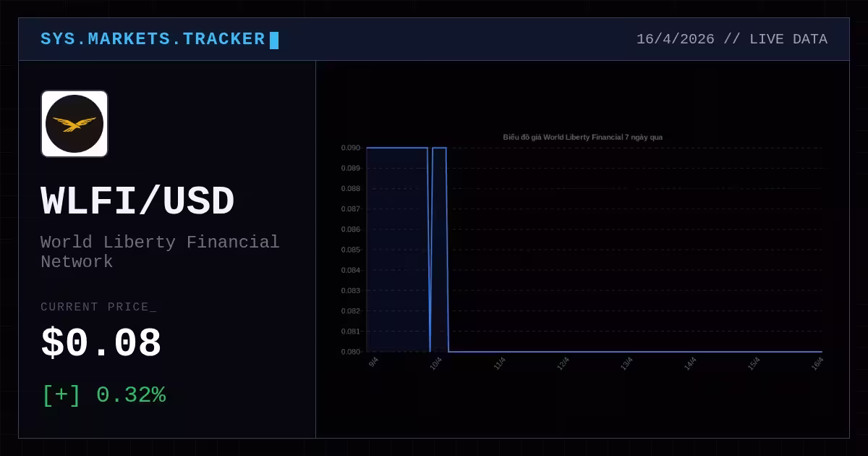
Task: Select the 16/4 date on x-axis
Action: tap(817, 363)
